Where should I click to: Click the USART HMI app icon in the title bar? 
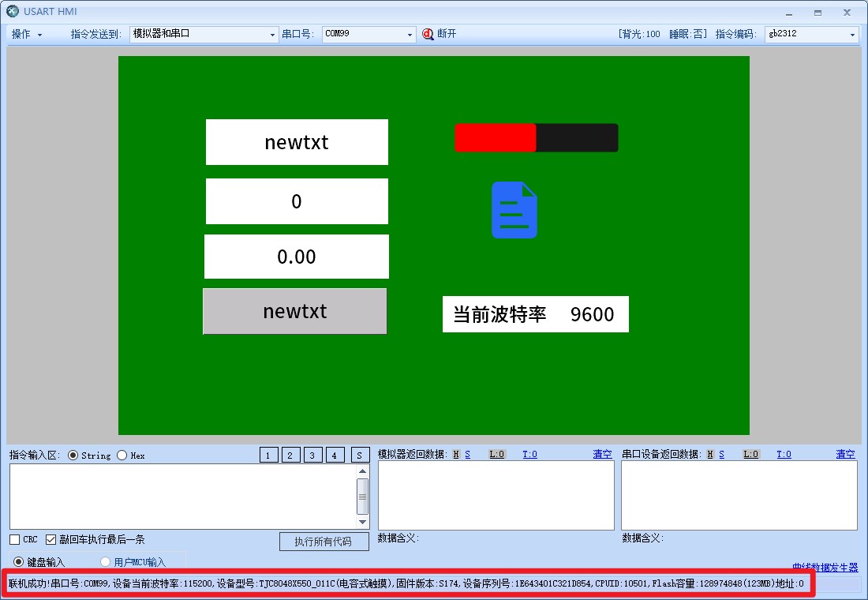click(12, 11)
